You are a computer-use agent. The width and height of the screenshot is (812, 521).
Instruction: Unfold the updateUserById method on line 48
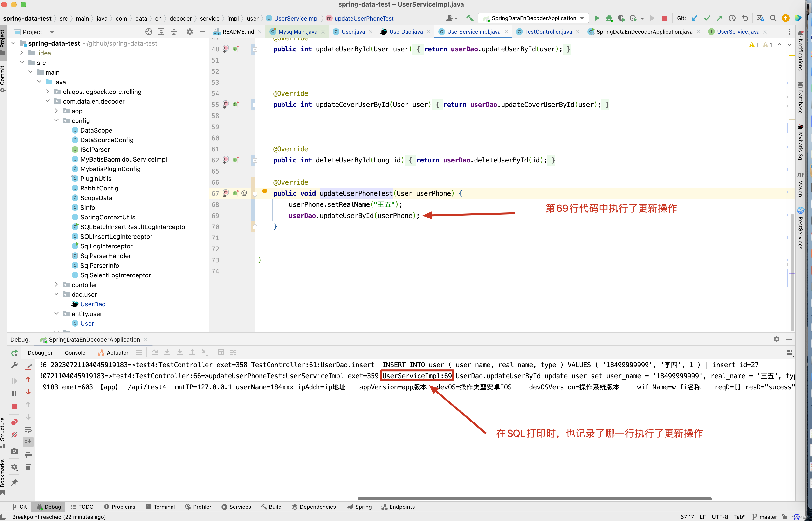pos(255,49)
